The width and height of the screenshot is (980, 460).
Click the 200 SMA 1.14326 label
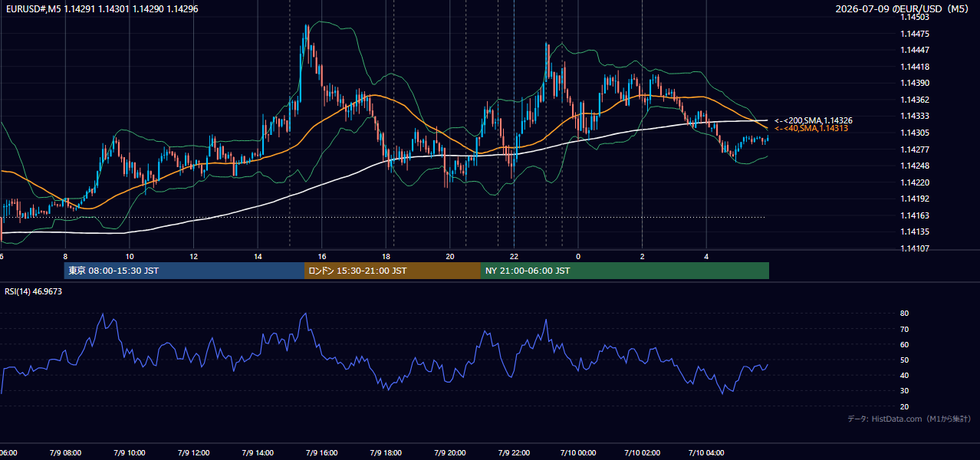click(814, 121)
